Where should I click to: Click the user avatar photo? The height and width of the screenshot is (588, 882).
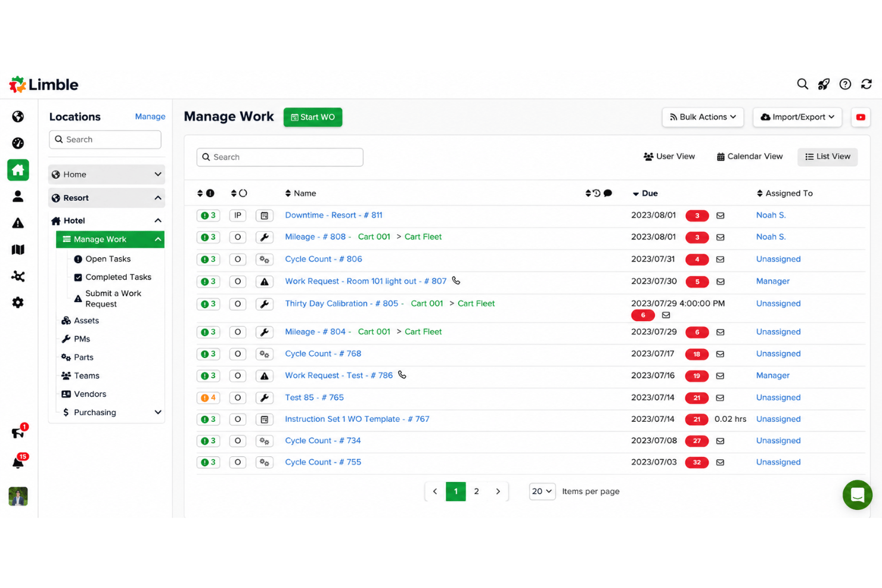pos(18,496)
